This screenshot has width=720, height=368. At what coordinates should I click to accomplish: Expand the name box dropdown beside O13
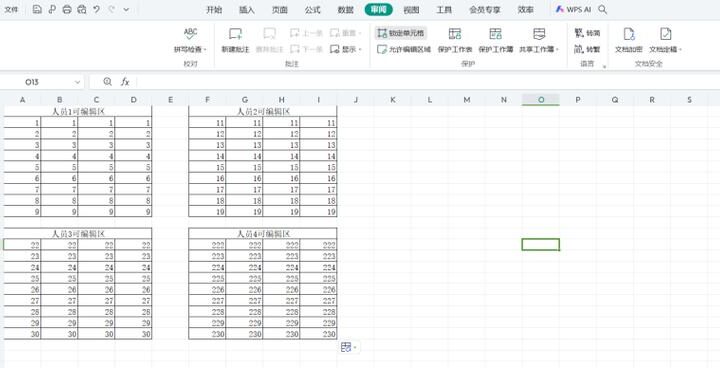point(77,82)
